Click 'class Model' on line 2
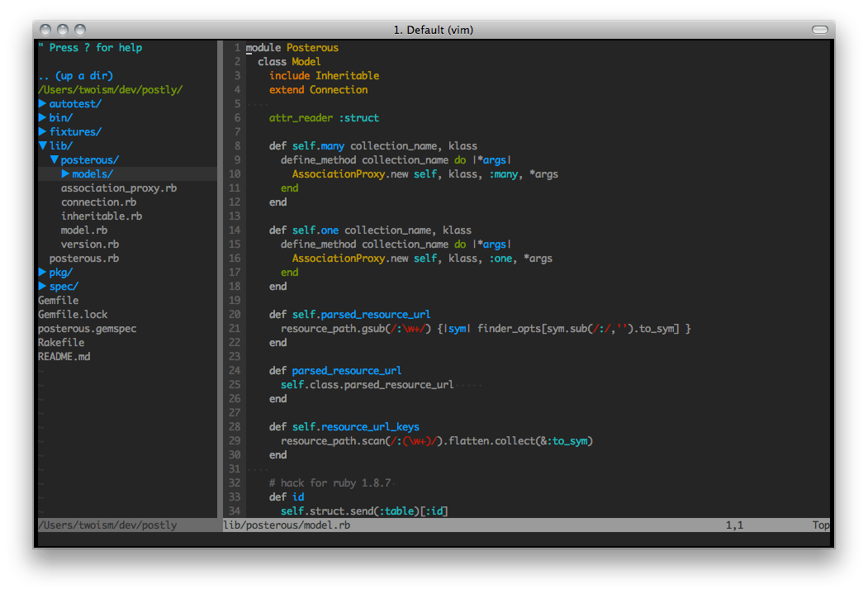Viewport: 868px width, 594px height. [289, 62]
